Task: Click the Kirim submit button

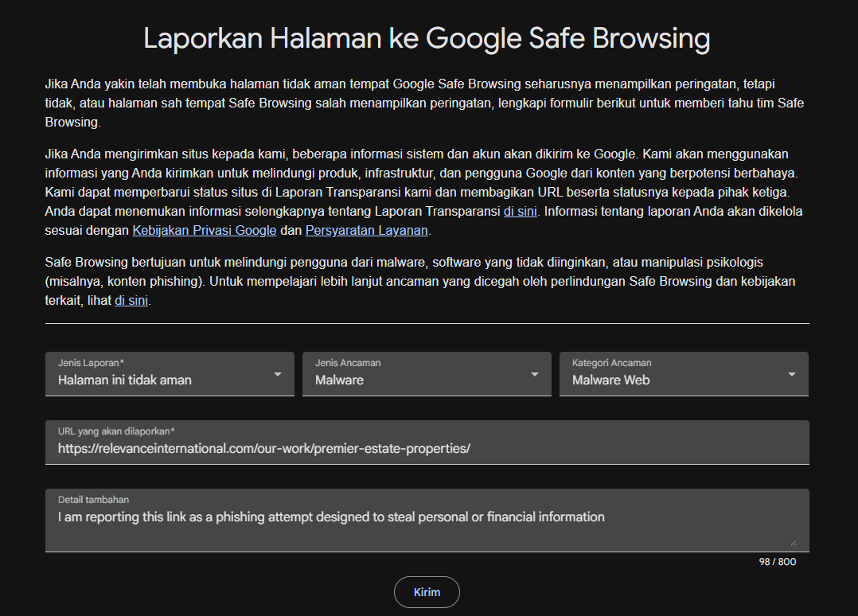Action: 427,592
